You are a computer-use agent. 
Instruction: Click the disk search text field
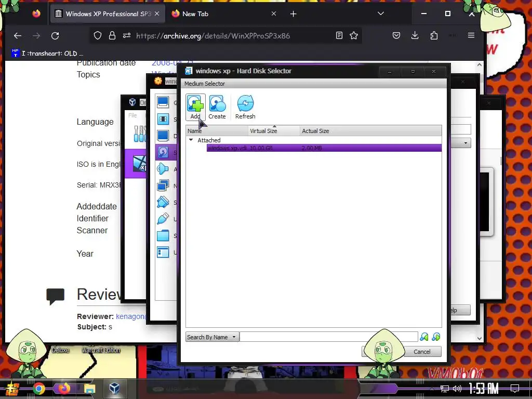click(328, 337)
